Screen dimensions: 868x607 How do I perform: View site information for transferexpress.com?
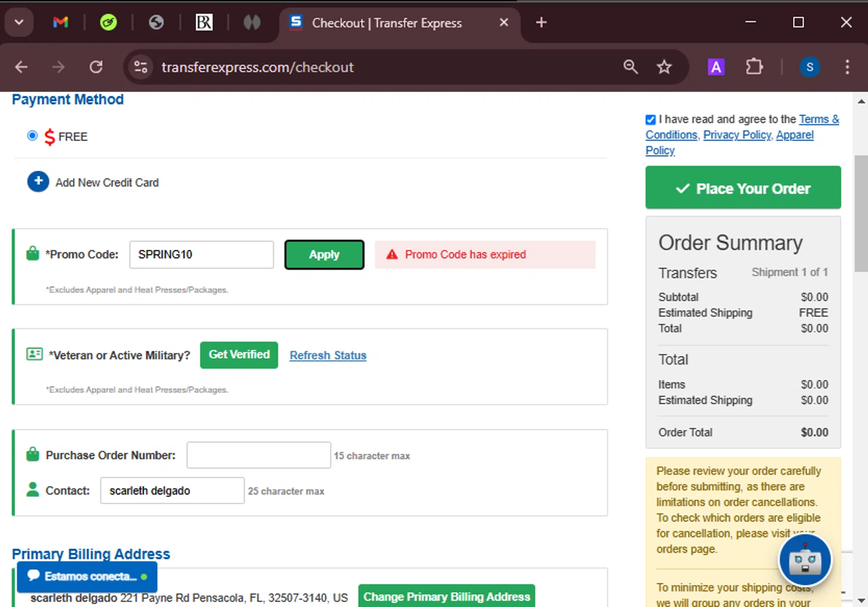tap(141, 67)
